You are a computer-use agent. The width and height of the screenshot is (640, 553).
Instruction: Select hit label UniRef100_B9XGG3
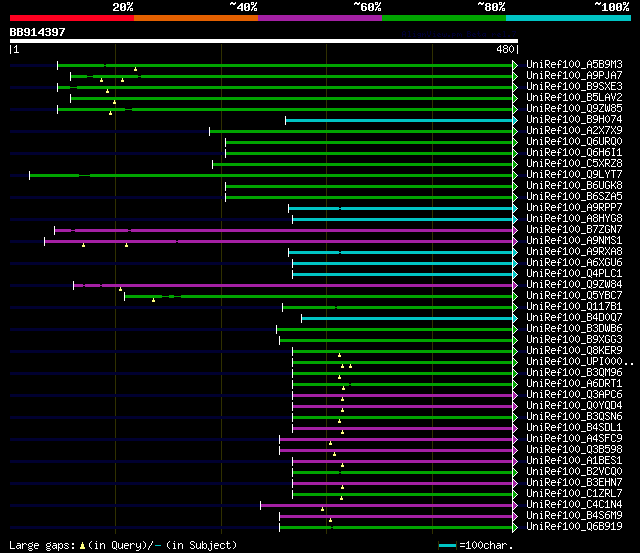[574, 340]
